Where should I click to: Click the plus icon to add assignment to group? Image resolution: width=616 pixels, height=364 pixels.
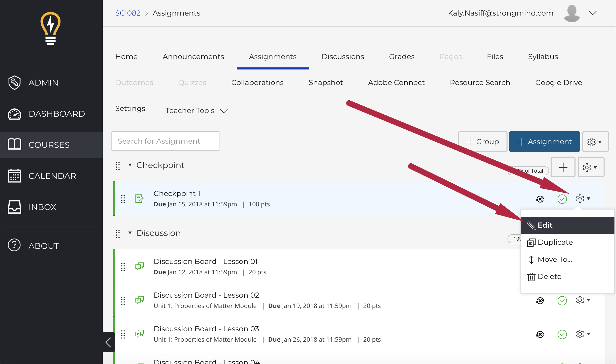tap(563, 167)
